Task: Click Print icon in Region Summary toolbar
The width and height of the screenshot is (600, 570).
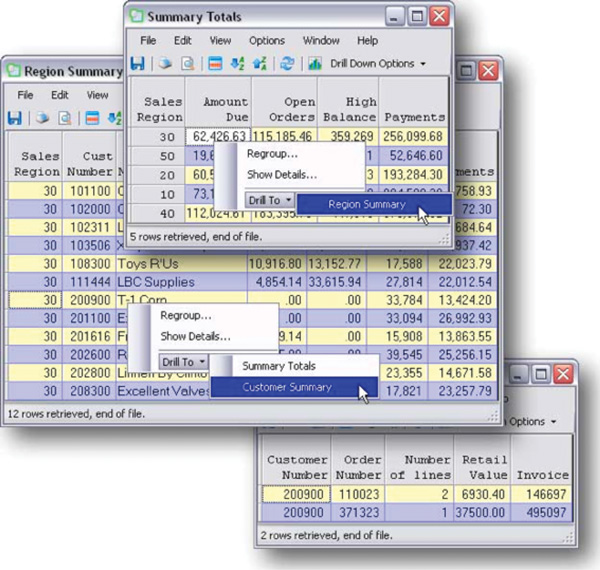Action: tap(42, 118)
